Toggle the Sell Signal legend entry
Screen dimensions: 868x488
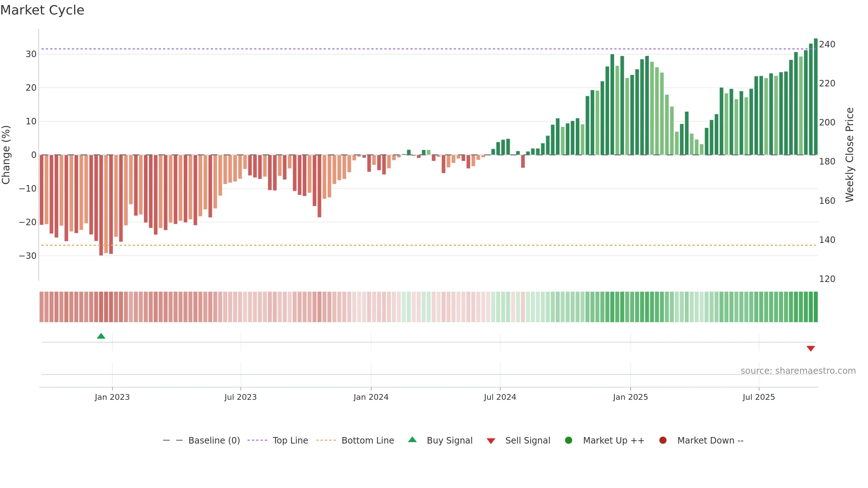coord(518,440)
